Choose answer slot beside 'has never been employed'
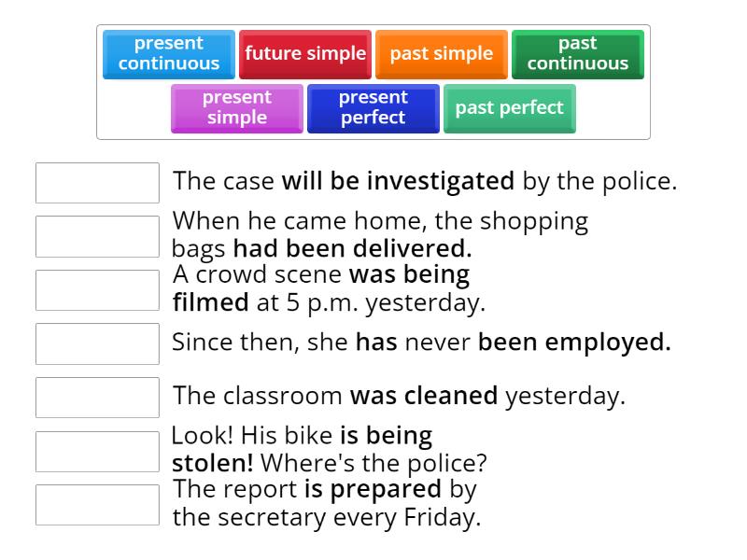 pyautogui.click(x=98, y=343)
